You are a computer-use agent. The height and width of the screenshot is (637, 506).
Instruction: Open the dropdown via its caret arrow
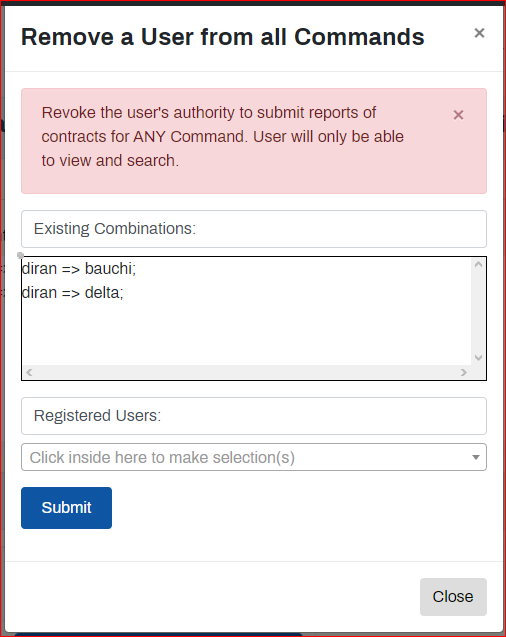tap(476, 457)
